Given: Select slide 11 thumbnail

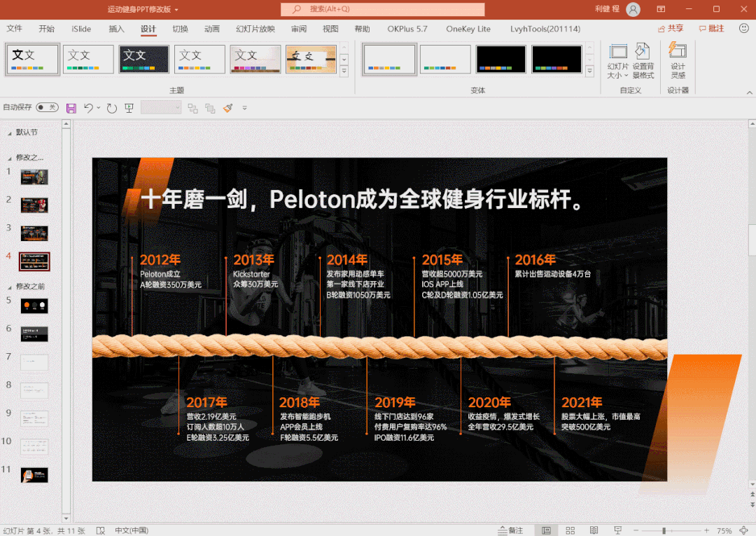Looking at the screenshot, I should pos(34,475).
